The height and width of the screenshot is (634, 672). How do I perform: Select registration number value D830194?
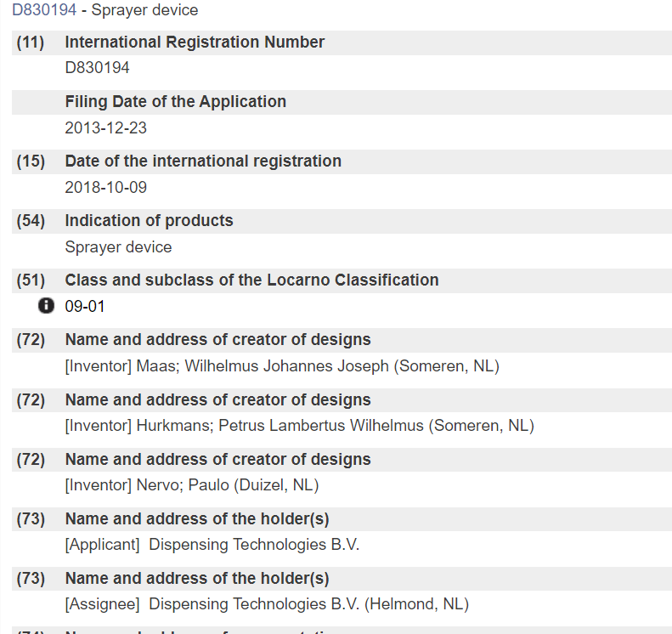[x=98, y=68]
